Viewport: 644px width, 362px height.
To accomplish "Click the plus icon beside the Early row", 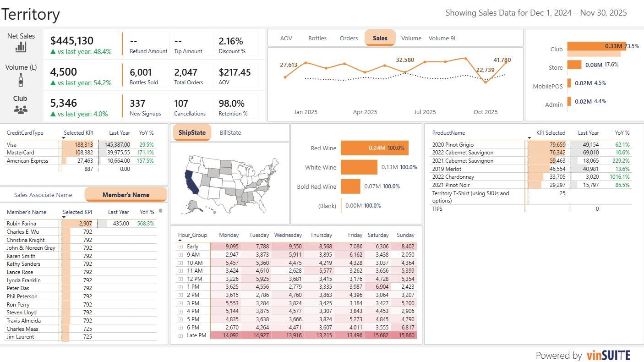I will click(x=181, y=246).
